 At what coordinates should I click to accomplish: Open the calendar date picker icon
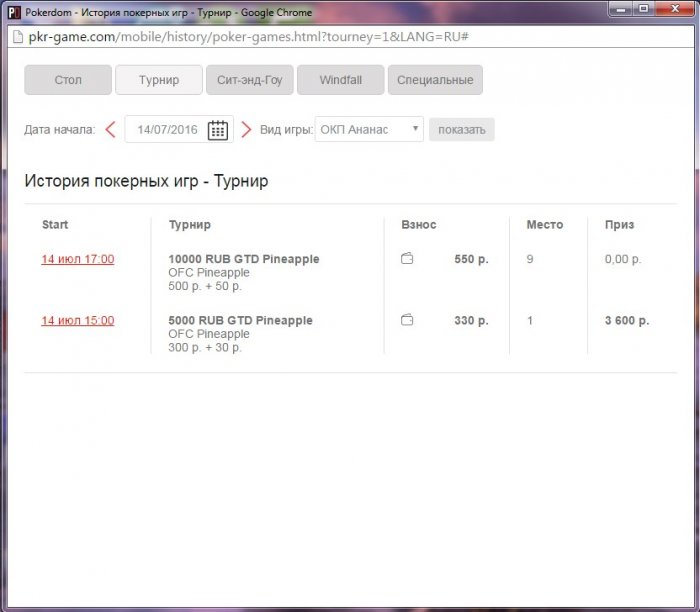coord(217,130)
